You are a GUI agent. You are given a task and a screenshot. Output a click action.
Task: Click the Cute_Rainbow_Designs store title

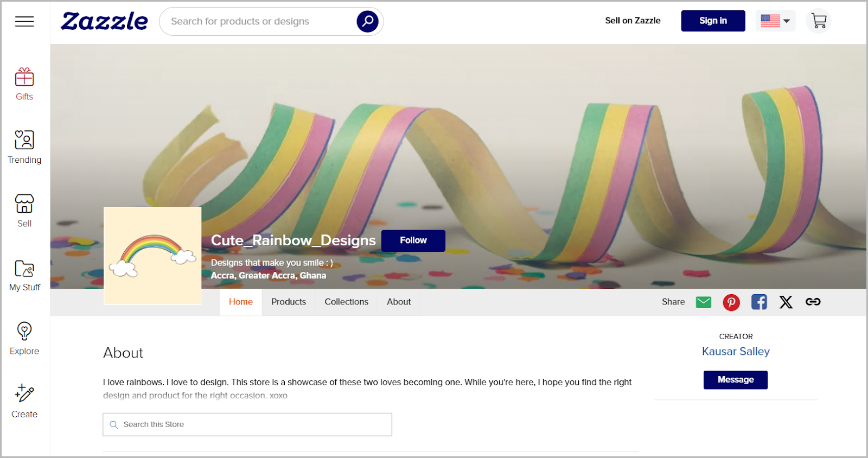point(293,240)
